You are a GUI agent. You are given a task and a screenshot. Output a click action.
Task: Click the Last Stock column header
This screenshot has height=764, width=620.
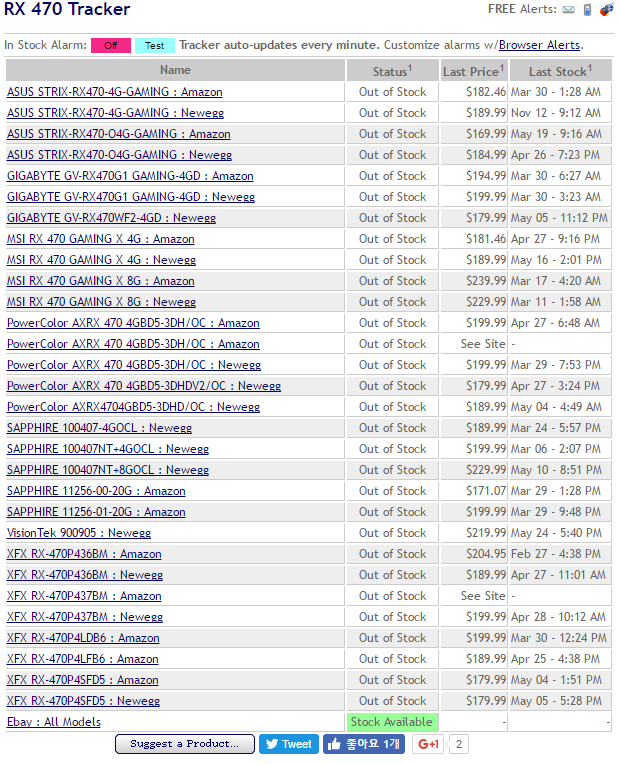click(x=560, y=70)
